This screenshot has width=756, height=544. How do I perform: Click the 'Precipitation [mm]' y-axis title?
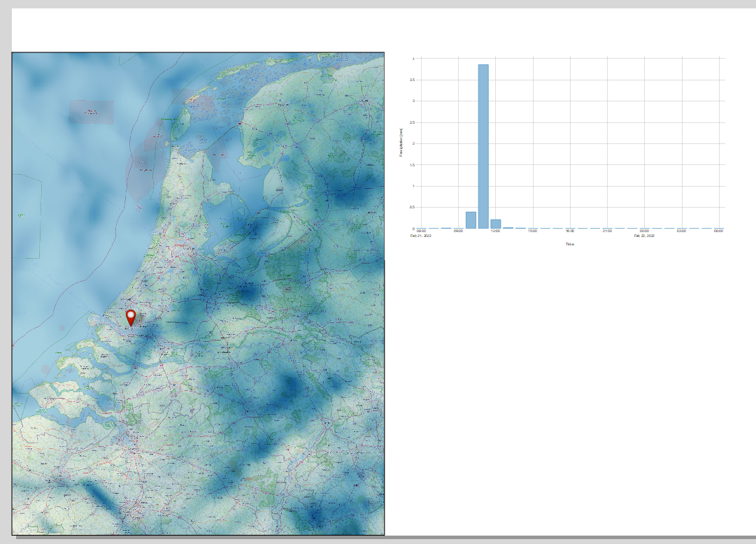click(401, 143)
